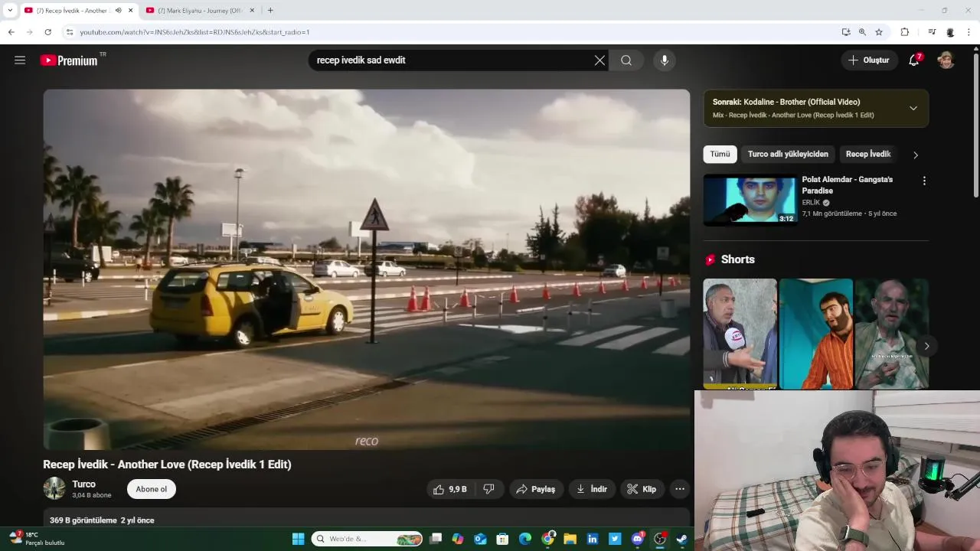
Task: Open tab search dropdown arrow
Action: [x=10, y=10]
